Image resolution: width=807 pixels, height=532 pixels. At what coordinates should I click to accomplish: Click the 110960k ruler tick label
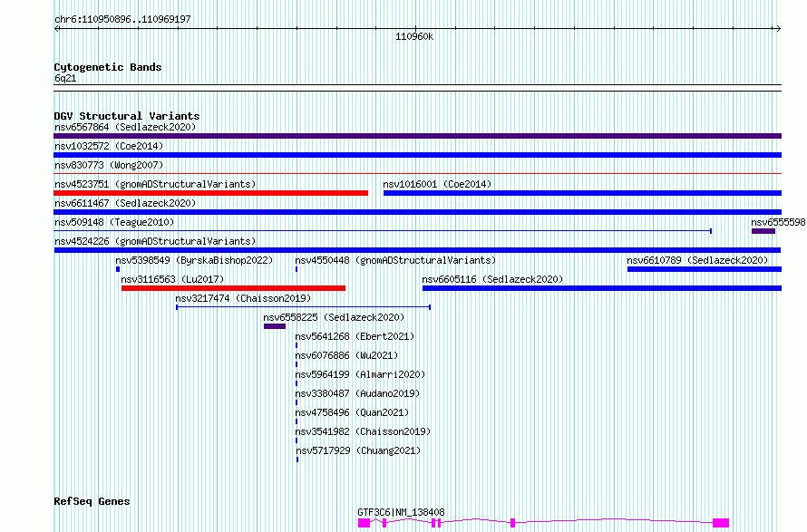414,37
